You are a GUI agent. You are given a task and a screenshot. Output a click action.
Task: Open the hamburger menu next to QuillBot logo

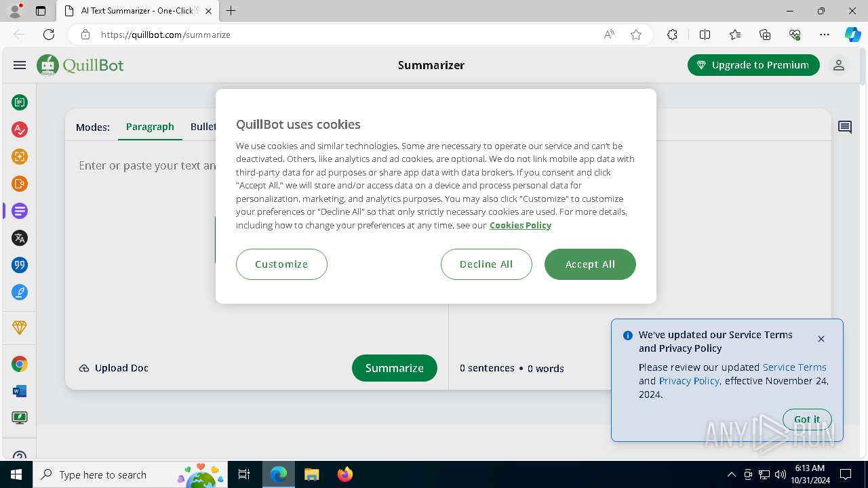click(x=20, y=65)
